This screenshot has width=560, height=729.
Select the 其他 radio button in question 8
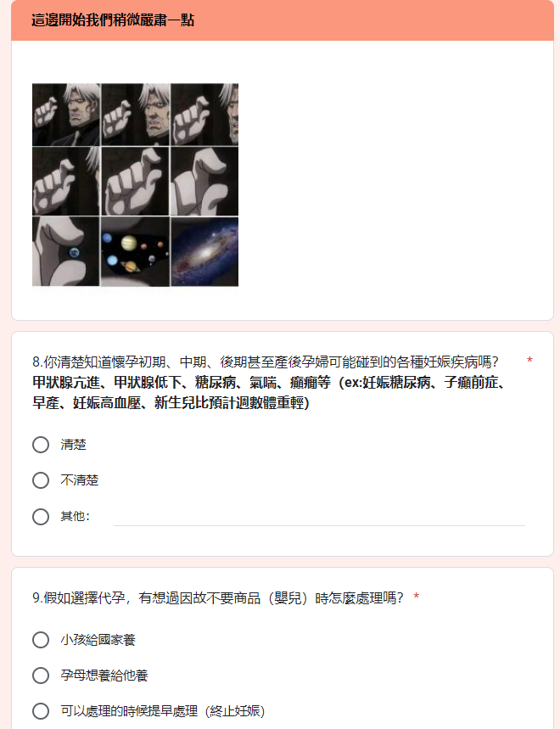(x=41, y=517)
